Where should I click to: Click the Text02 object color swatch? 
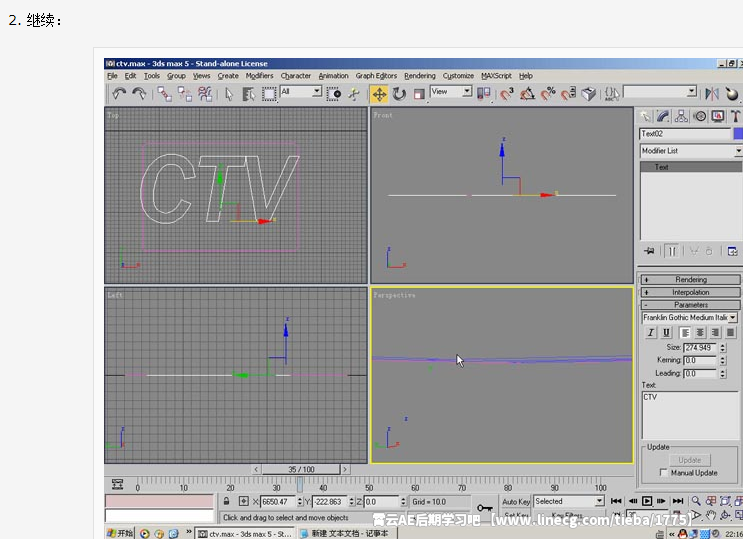[x=738, y=134]
